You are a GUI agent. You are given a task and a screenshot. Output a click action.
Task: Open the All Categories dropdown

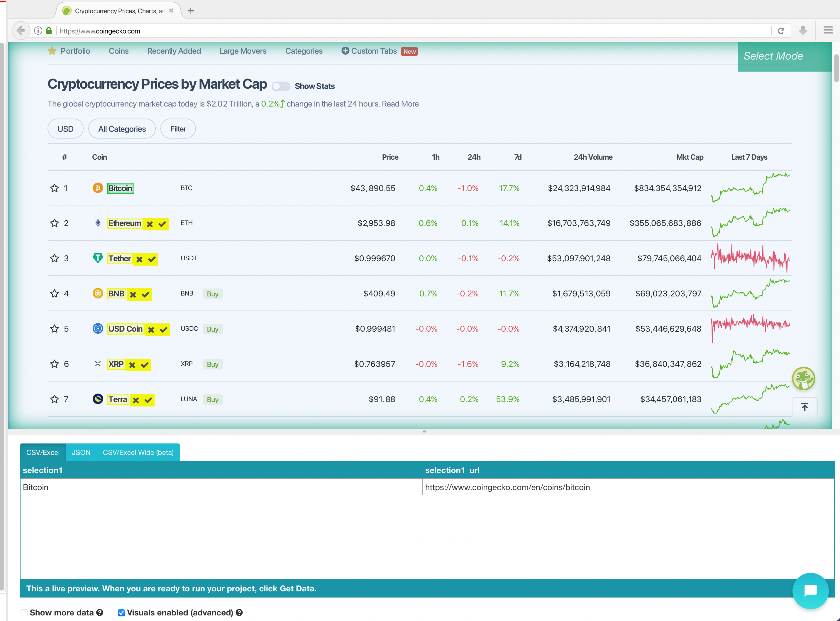[x=122, y=129]
